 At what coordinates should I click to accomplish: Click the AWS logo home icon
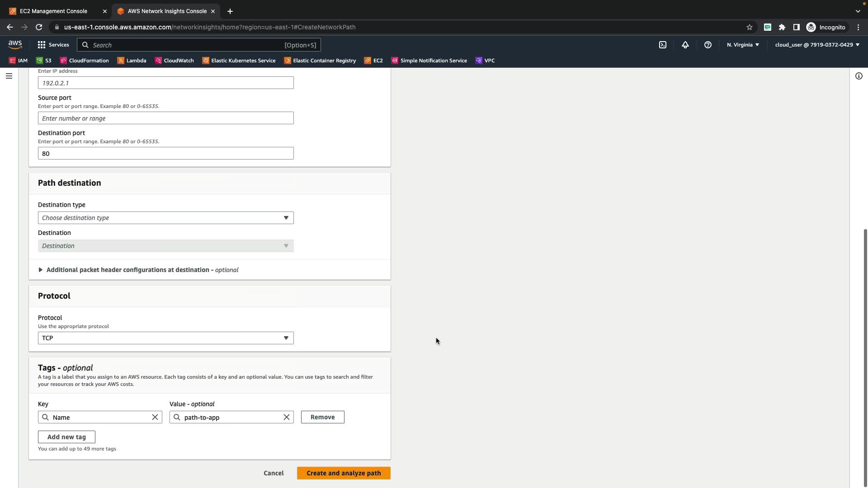point(15,44)
